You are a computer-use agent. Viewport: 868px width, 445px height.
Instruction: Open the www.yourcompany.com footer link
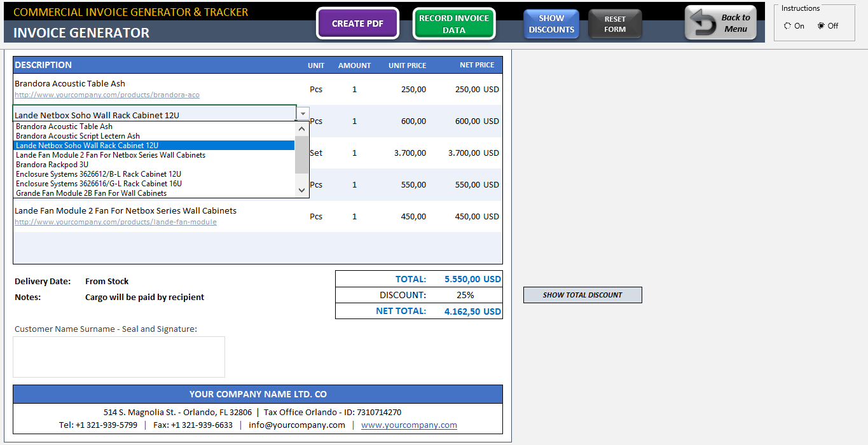coord(409,425)
